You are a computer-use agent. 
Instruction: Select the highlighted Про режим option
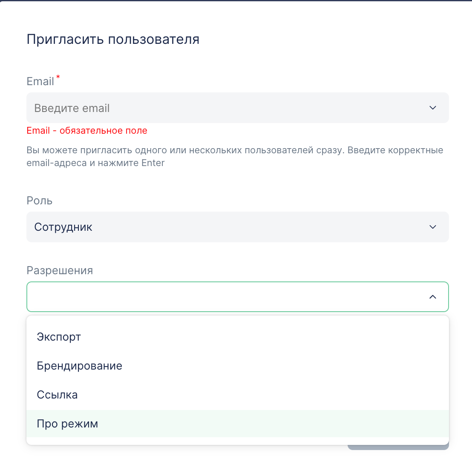click(67, 424)
